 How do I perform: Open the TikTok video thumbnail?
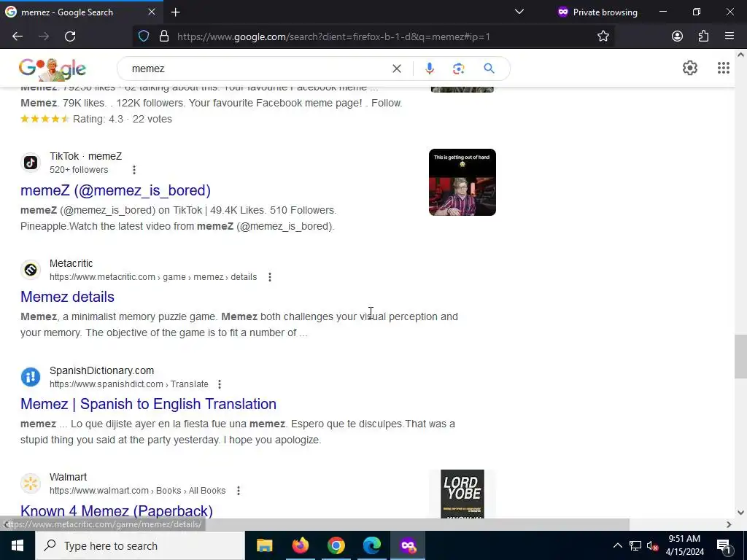[462, 182]
